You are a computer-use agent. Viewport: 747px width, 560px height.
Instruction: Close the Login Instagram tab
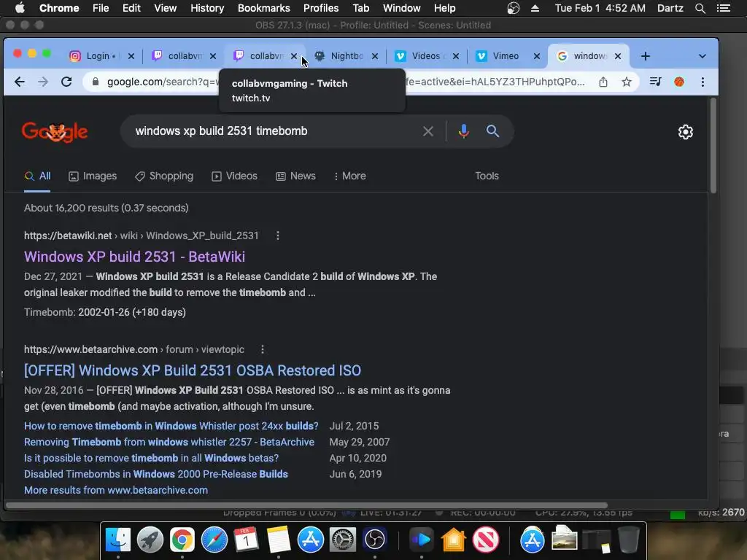tap(131, 56)
